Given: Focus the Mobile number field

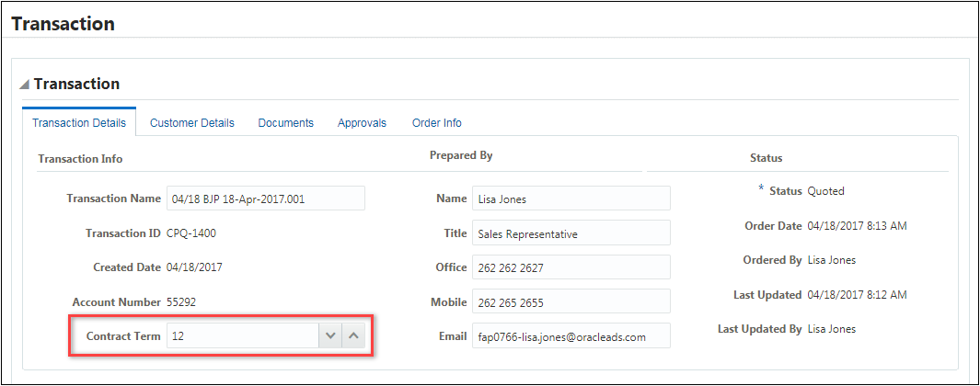Looking at the screenshot, I should (x=571, y=302).
